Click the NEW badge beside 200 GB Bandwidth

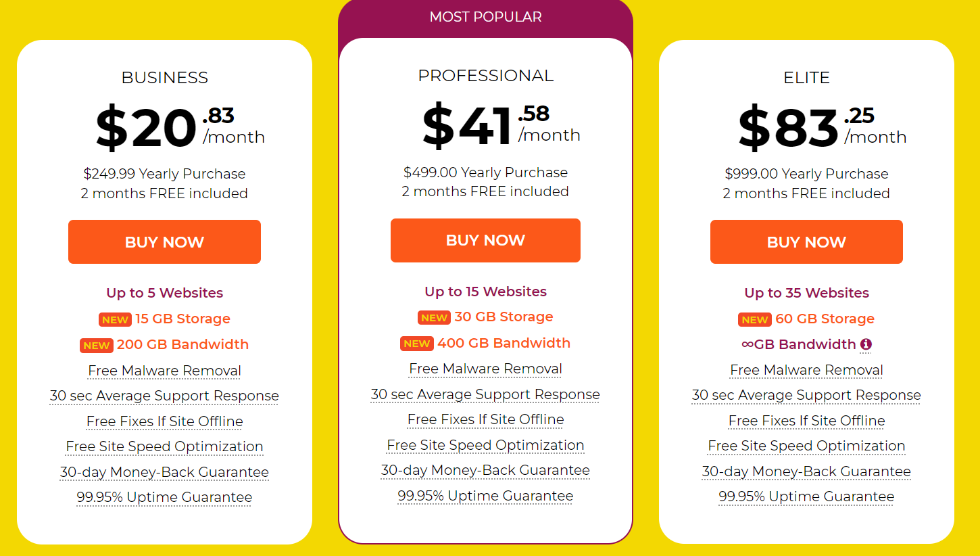97,345
